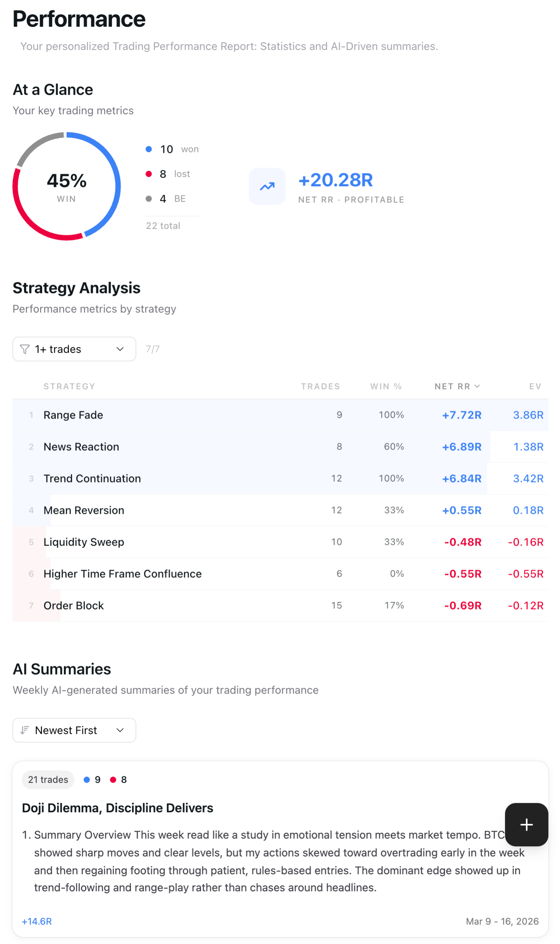Viewport: 560px width, 944px height.
Task: Click the trending-up icon beside Net RR
Action: 267,186
